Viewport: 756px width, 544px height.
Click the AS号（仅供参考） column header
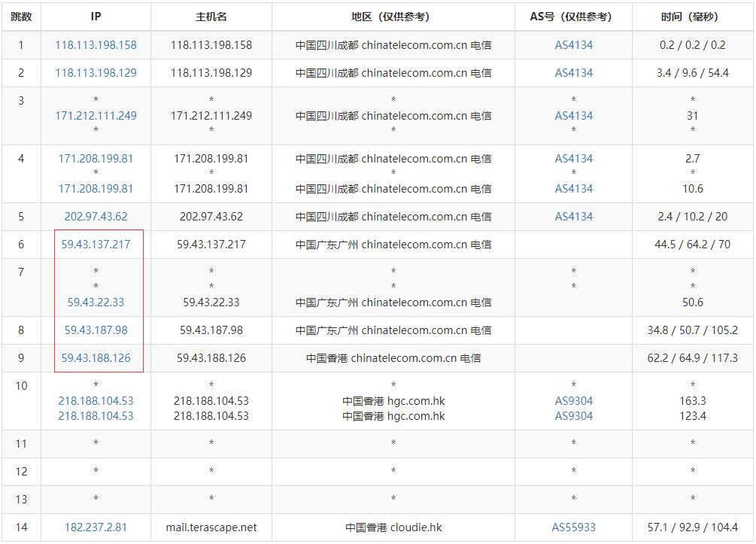point(574,17)
